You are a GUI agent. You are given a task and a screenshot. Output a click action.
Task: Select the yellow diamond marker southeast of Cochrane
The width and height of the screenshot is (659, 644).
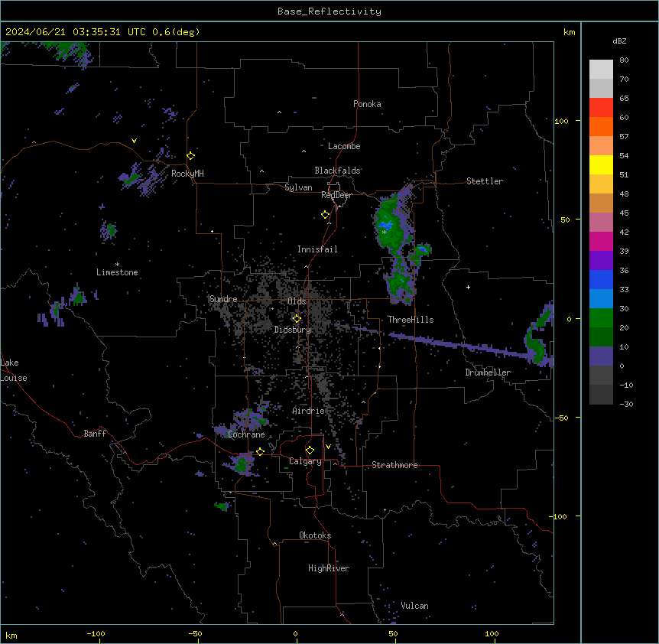point(260,451)
